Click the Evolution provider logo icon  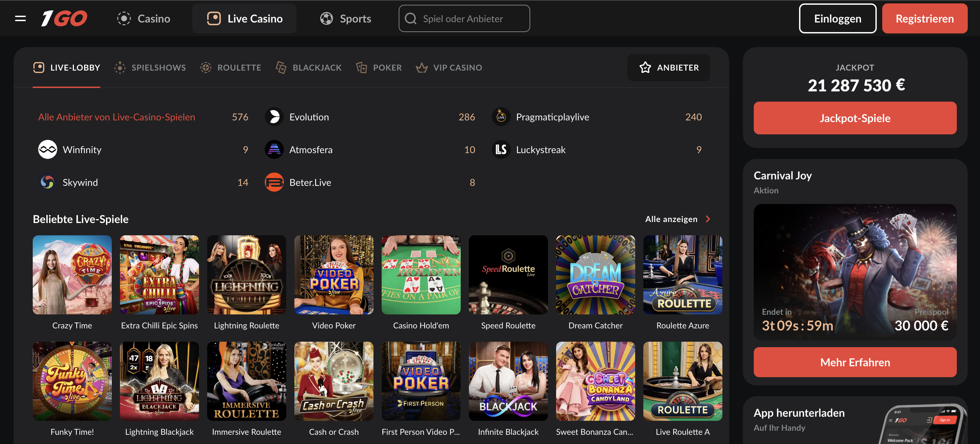pos(274,117)
